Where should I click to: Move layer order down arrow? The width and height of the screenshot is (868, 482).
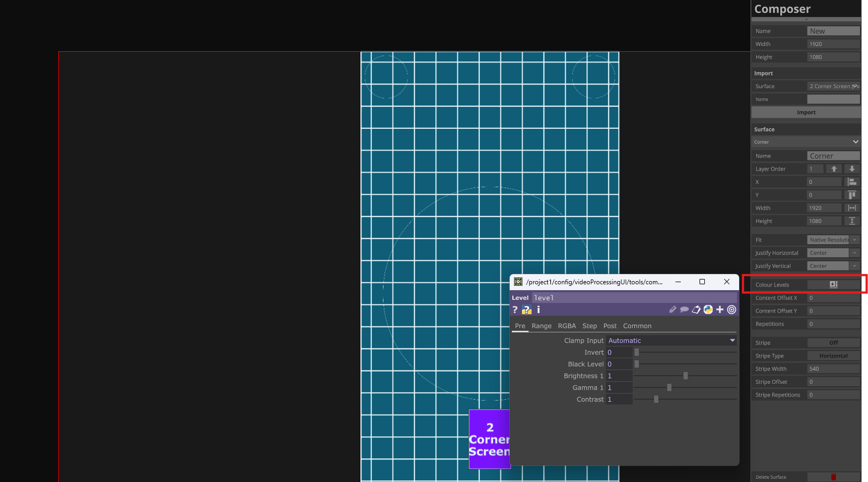click(x=852, y=169)
